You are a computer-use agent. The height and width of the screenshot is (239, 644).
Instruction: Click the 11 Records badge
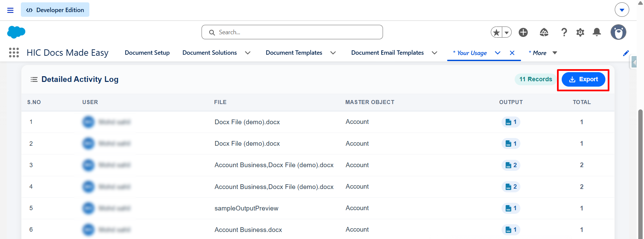coord(535,79)
